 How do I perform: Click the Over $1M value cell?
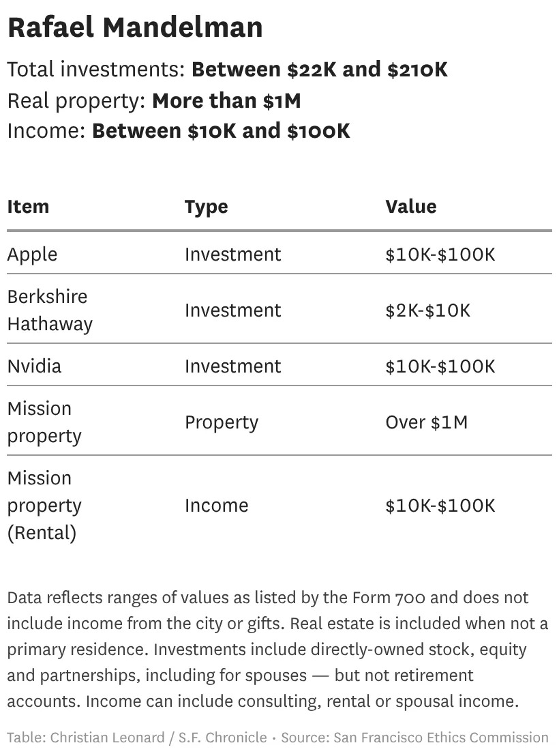426,422
